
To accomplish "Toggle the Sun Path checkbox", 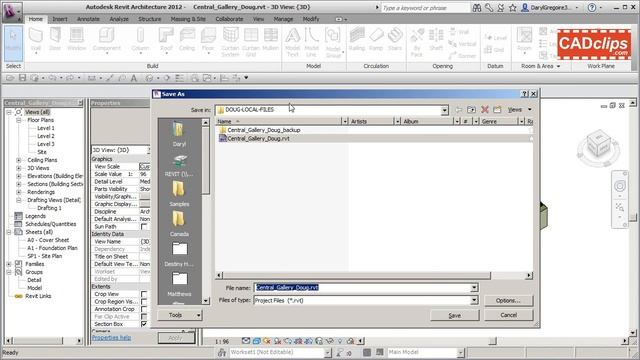I will (x=144, y=227).
